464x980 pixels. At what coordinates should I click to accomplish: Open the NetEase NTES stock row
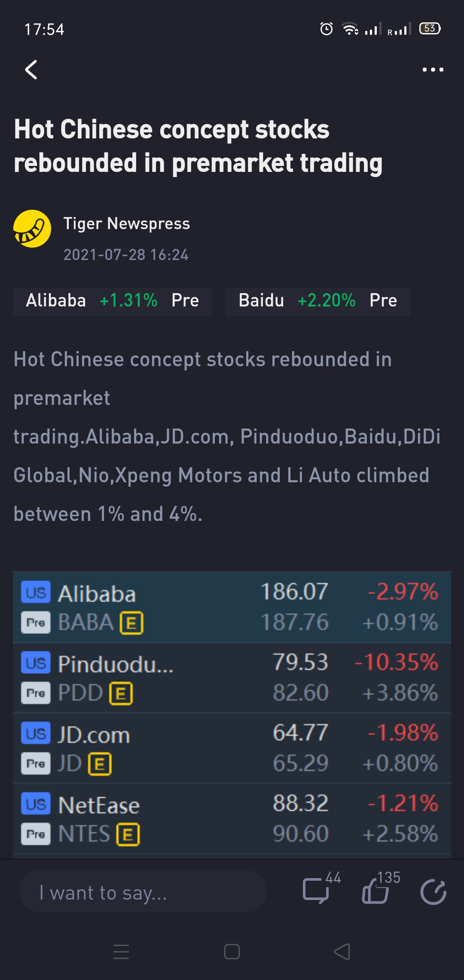tap(232, 819)
